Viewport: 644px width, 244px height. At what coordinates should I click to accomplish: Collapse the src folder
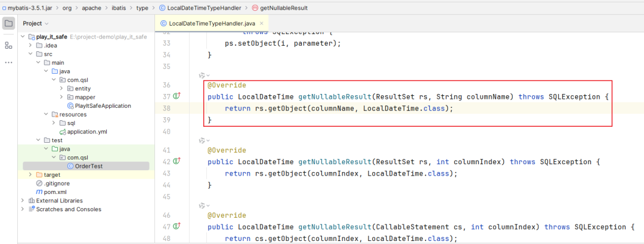coord(30,54)
